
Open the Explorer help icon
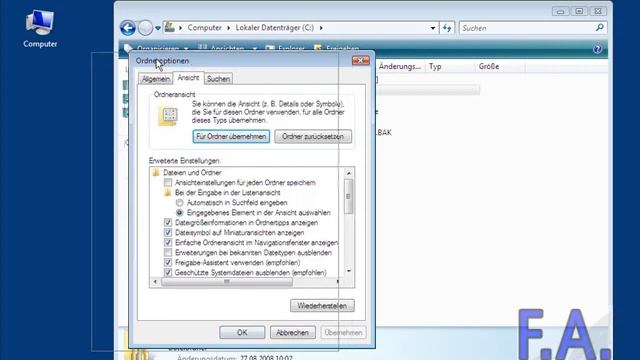point(597,49)
